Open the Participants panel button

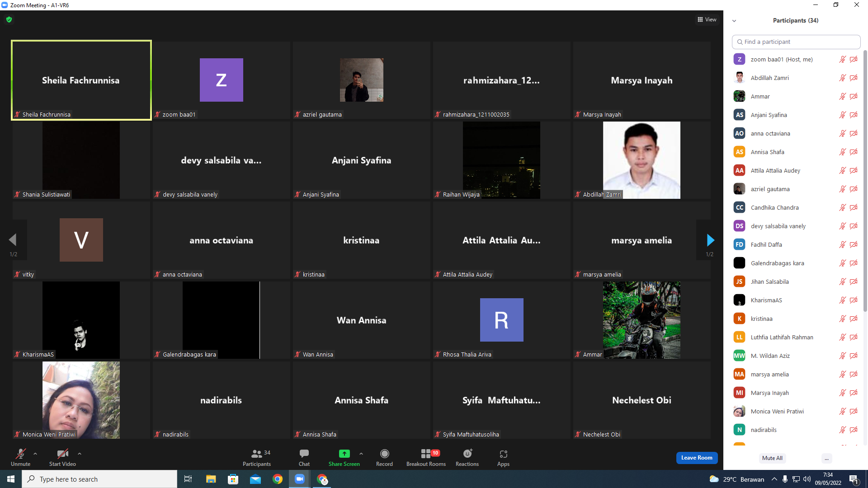[x=257, y=457]
